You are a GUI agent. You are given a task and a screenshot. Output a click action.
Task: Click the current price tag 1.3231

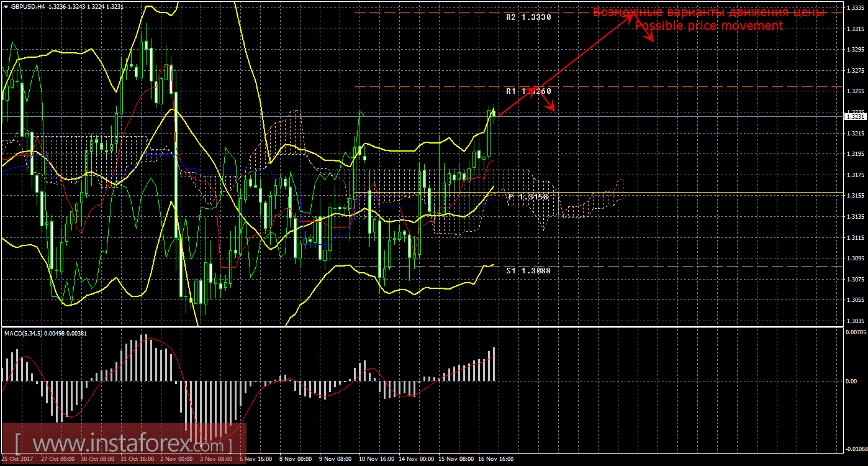pos(854,116)
